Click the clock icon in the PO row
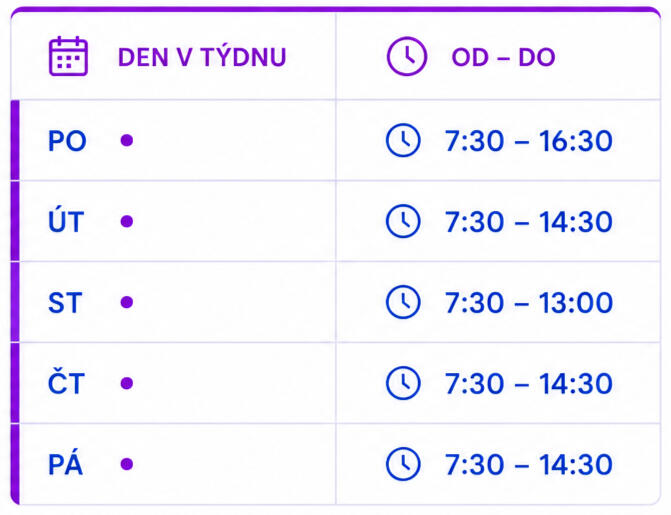This screenshot has width=671, height=515. click(403, 140)
